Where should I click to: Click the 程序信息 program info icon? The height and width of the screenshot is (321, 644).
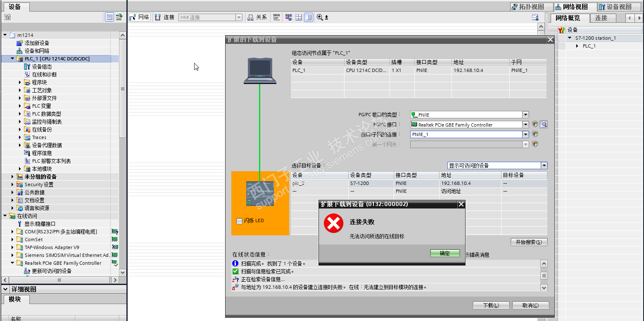pyautogui.click(x=27, y=153)
